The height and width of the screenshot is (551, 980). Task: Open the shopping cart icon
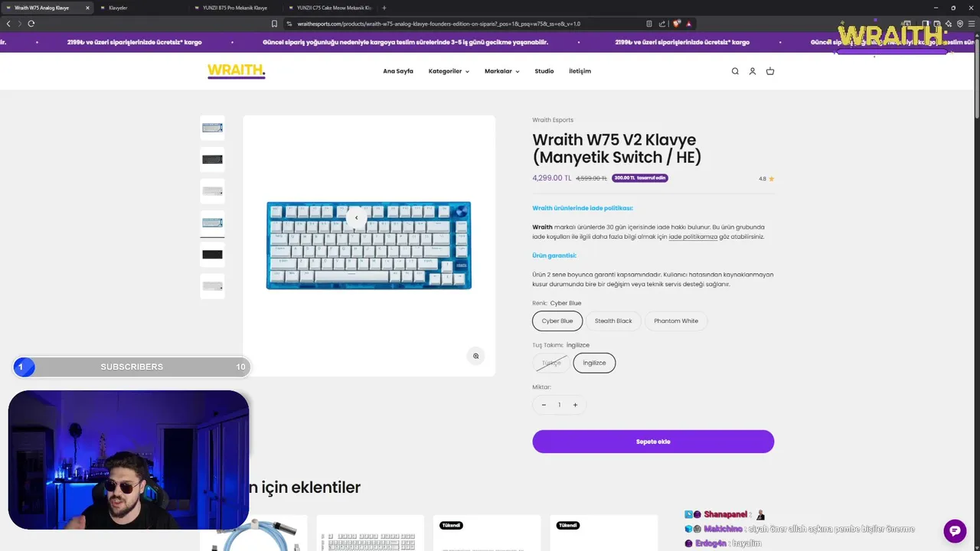[770, 71]
